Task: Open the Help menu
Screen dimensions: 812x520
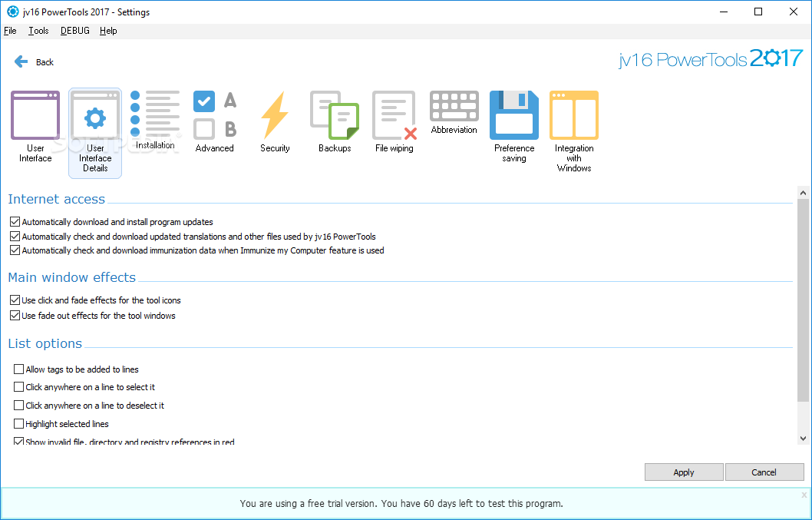Action: [x=108, y=31]
